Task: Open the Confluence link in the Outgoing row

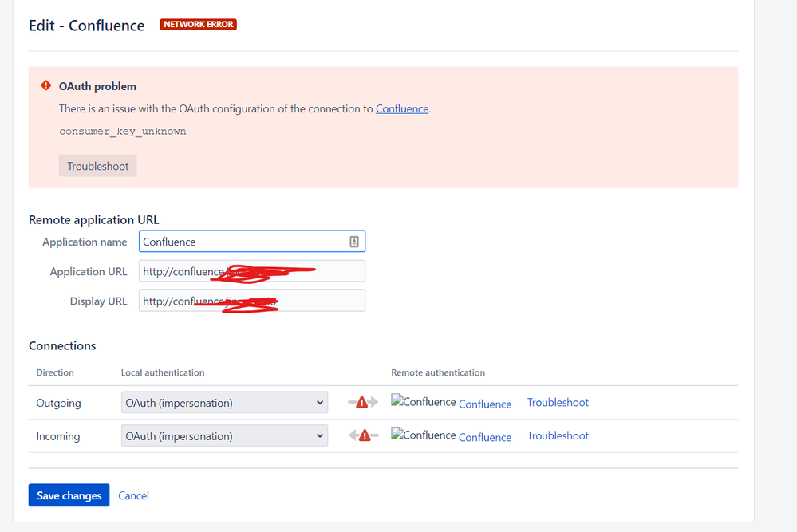Action: [x=485, y=404]
